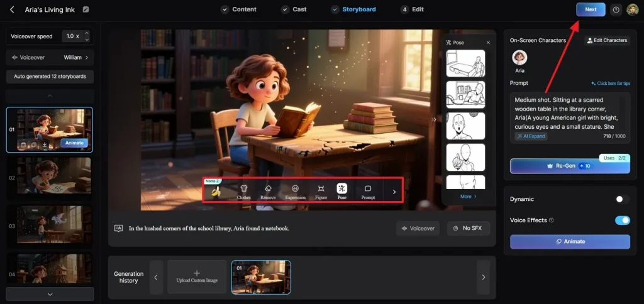Select generation history image 01
This screenshot has width=644, height=304.
click(x=261, y=278)
